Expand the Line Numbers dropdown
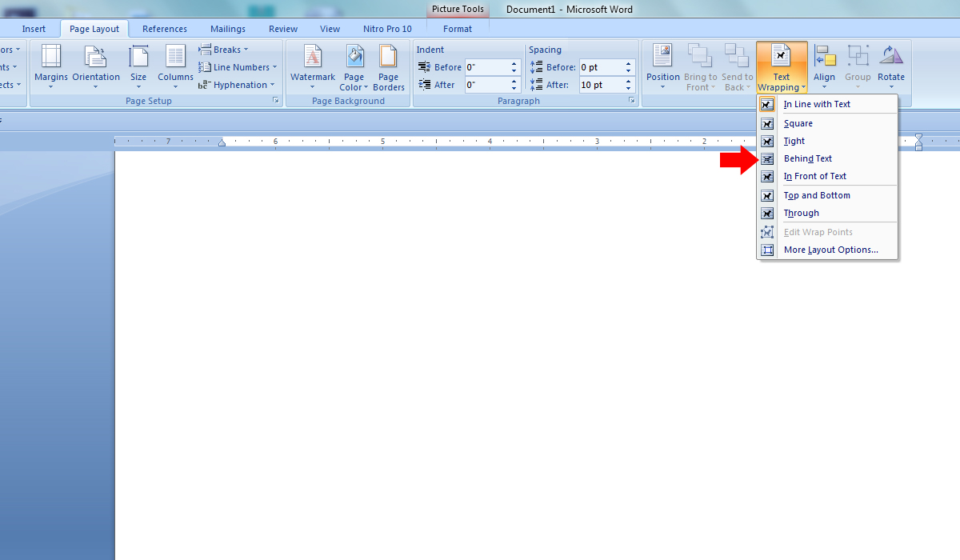Image resolution: width=960 pixels, height=560 pixels. click(x=238, y=67)
